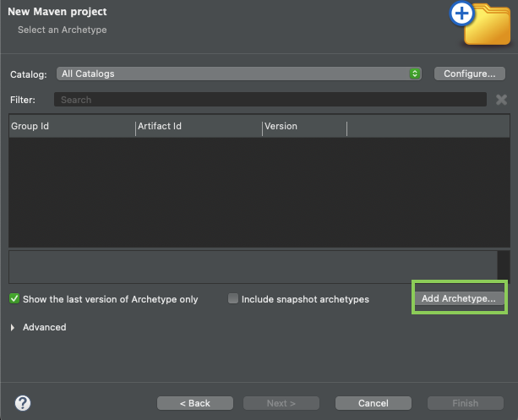Click the help question mark icon

[23, 403]
